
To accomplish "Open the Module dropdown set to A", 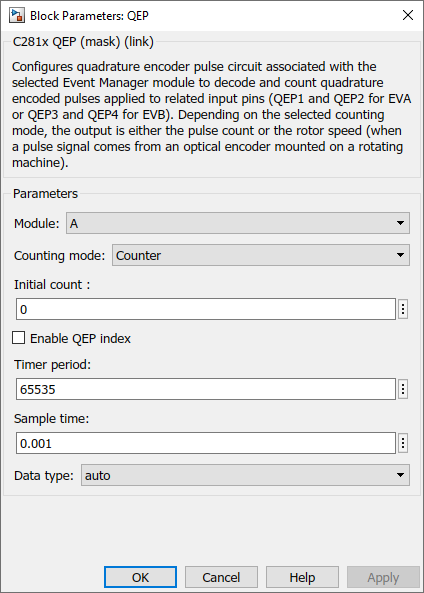I will point(238,223).
